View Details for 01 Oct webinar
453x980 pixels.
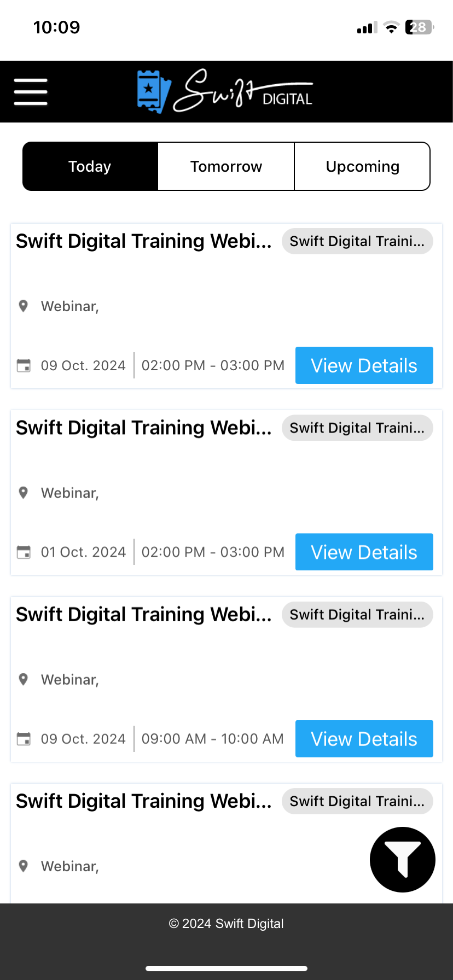(364, 552)
